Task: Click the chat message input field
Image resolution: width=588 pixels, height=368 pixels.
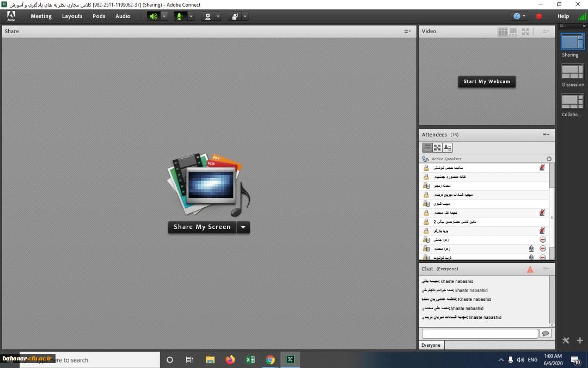Action: pyautogui.click(x=480, y=334)
